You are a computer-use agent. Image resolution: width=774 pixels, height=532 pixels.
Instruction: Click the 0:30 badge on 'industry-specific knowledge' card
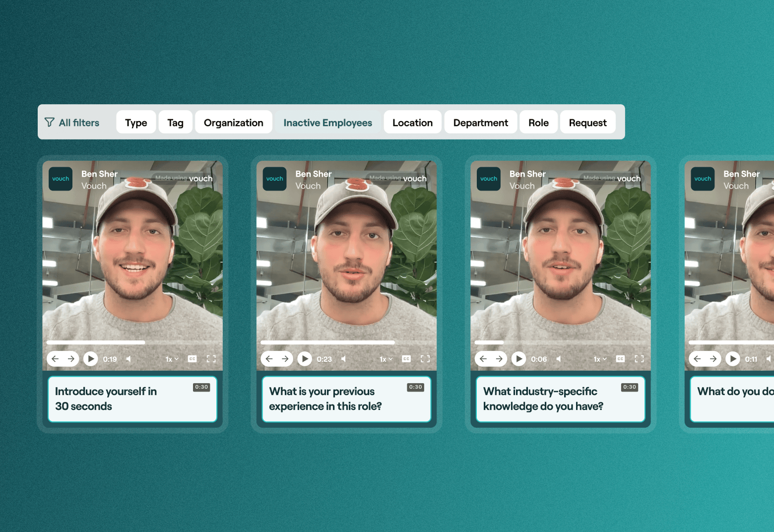point(630,387)
